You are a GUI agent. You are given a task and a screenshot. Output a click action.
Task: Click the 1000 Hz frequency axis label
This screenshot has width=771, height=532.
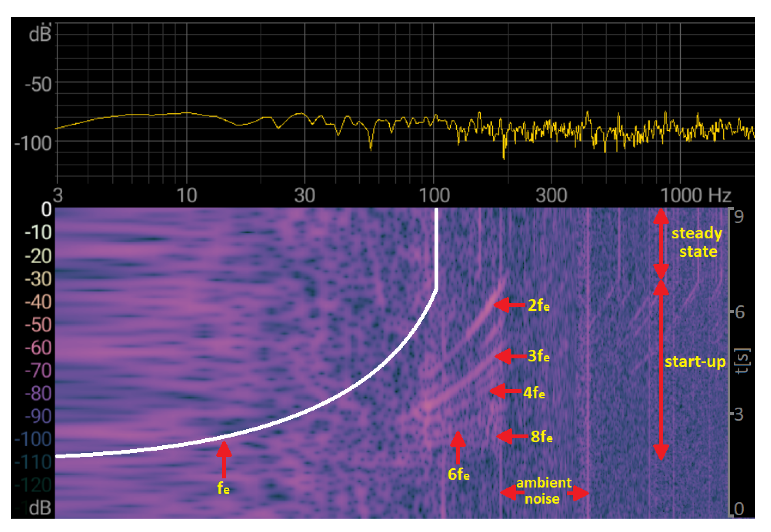point(695,195)
